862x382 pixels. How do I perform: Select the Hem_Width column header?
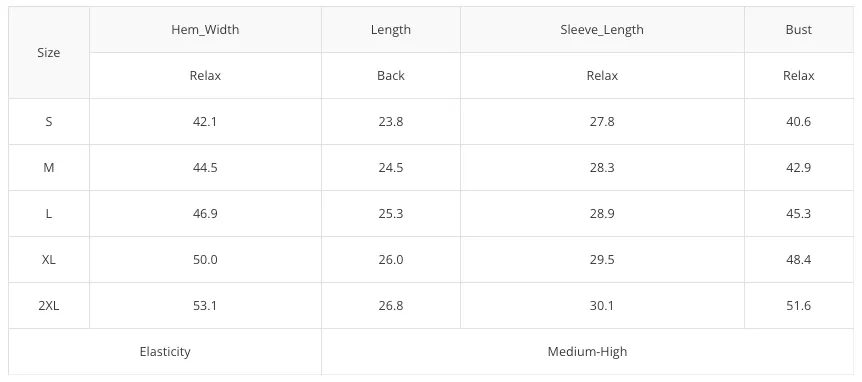pyautogui.click(x=205, y=30)
